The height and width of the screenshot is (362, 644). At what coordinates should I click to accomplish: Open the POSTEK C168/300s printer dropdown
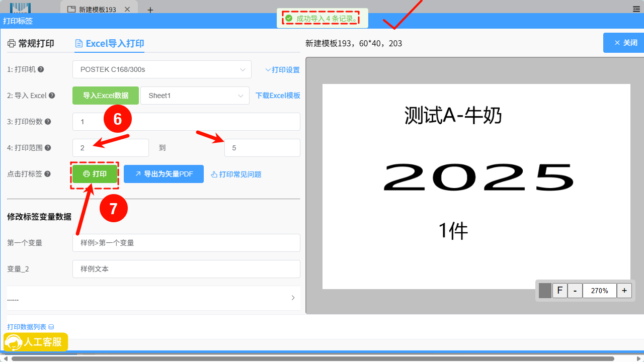pos(162,69)
